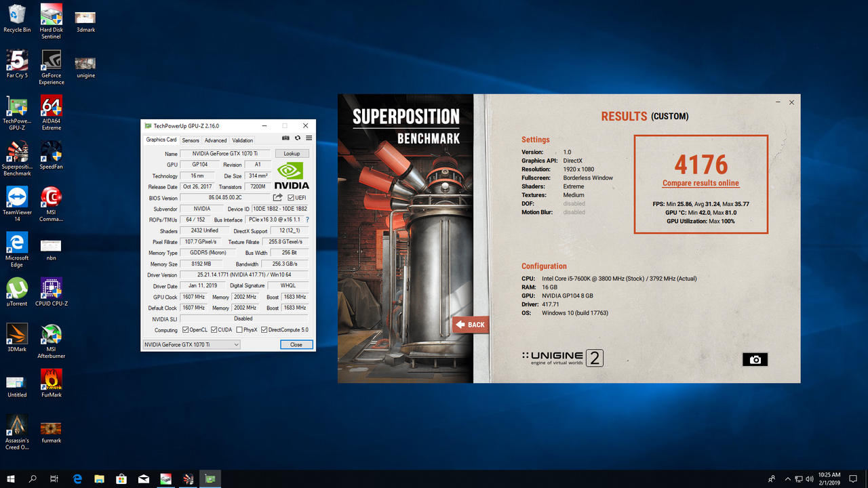868x488 pixels.
Task: Open GeForce Experience desktop shortcut
Action: click(x=52, y=67)
